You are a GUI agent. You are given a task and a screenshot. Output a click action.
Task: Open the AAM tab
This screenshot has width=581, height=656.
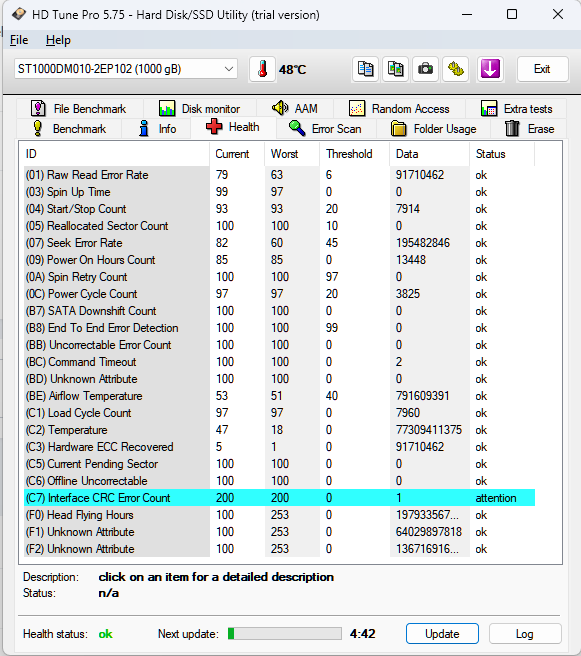click(x=294, y=109)
